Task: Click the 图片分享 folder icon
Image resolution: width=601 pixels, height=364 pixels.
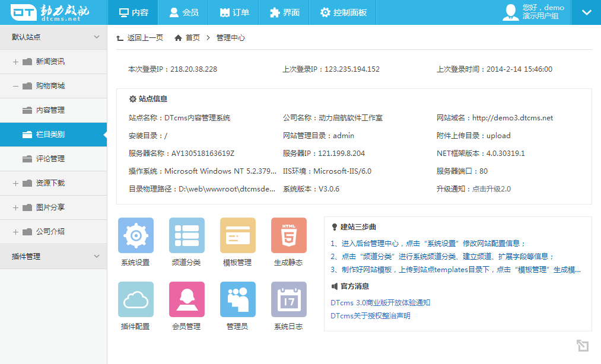Action: coord(27,207)
